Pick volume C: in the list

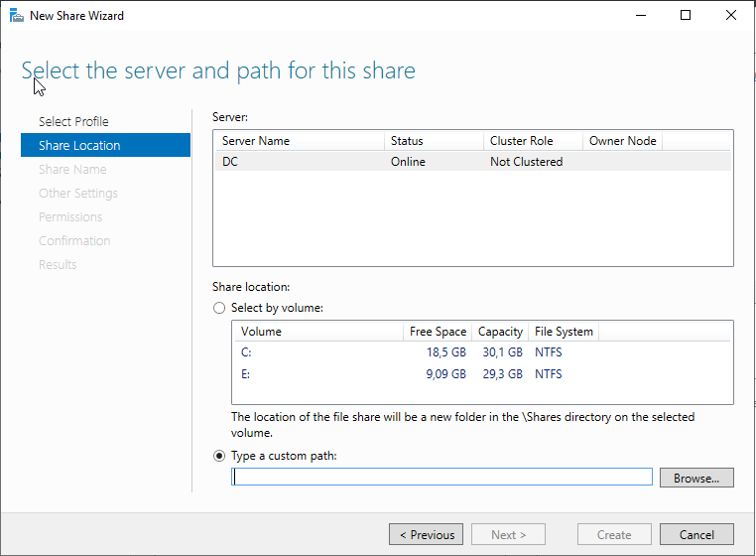point(482,352)
